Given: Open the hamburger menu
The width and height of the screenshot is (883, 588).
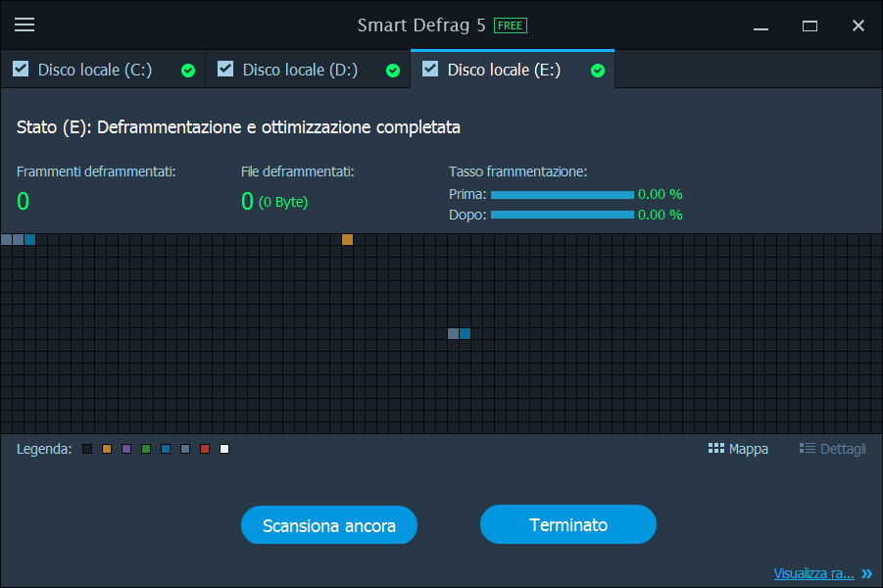Looking at the screenshot, I should tap(25, 25).
